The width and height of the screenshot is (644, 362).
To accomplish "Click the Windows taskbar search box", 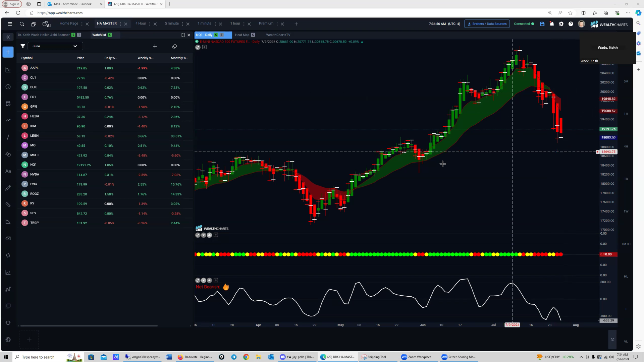I will click(x=48, y=357).
